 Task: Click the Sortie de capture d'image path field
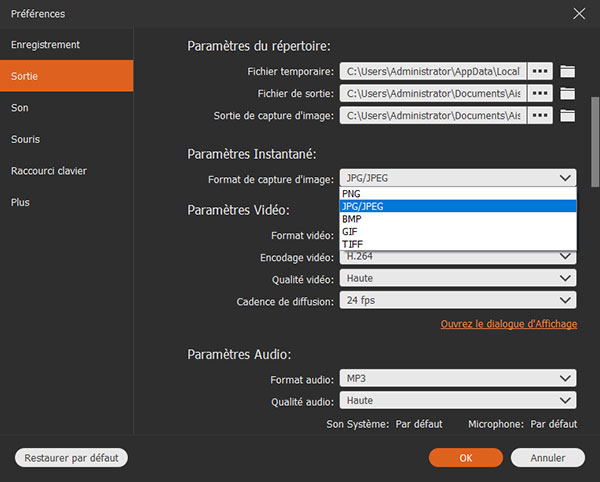click(x=433, y=116)
